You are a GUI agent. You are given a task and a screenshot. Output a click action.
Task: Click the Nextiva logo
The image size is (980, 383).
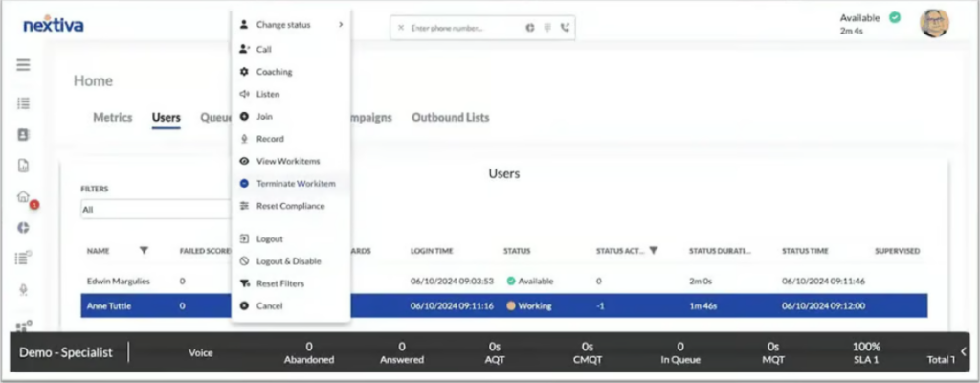[x=54, y=24]
